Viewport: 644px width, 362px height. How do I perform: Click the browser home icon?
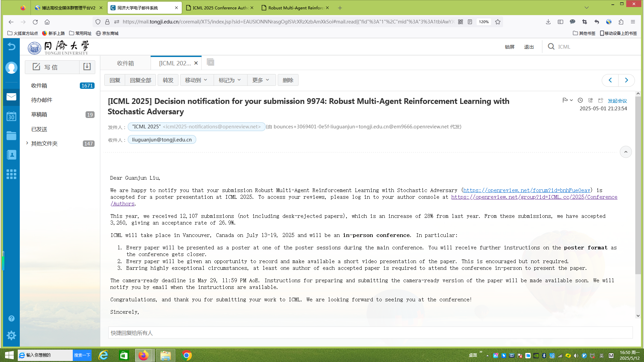47,22
